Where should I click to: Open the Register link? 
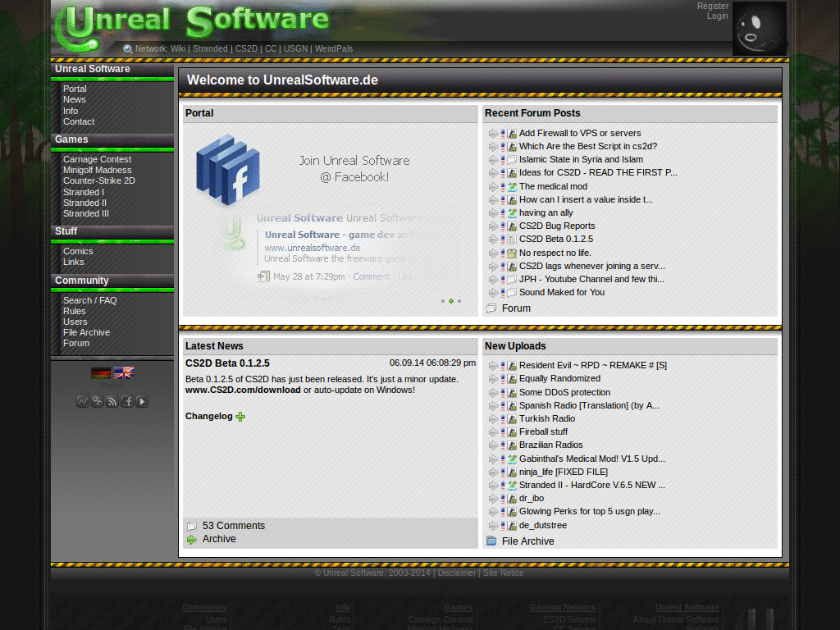(713, 6)
